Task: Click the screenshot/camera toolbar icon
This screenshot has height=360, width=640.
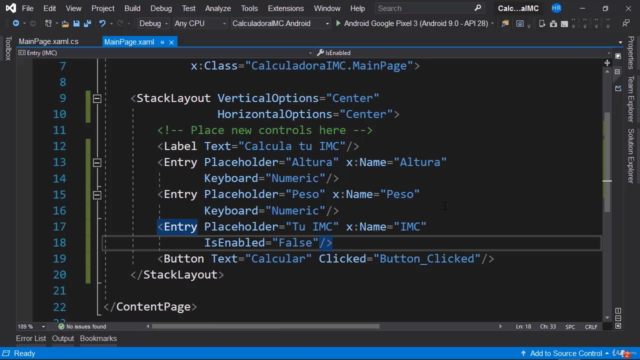Action: pos(520,24)
